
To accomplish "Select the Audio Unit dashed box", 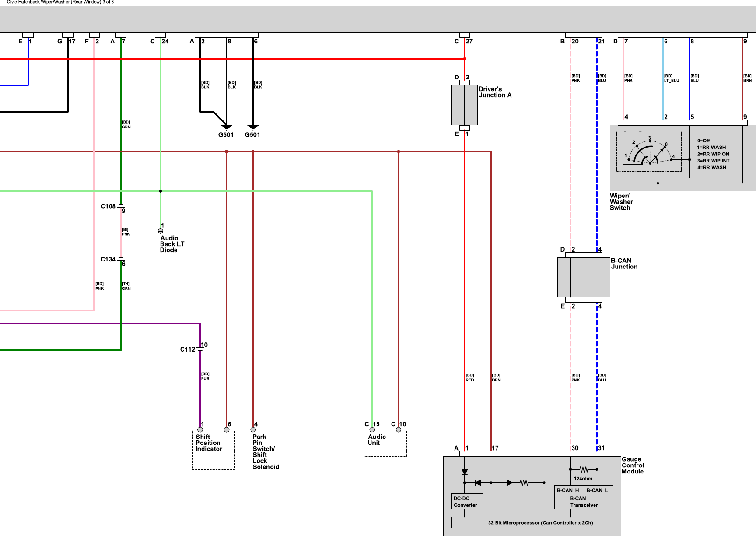I will (385, 443).
